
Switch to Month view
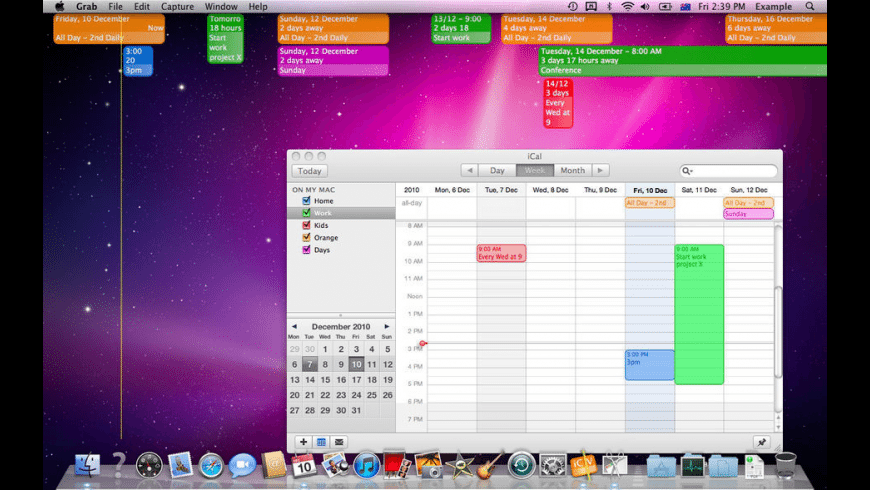point(573,170)
